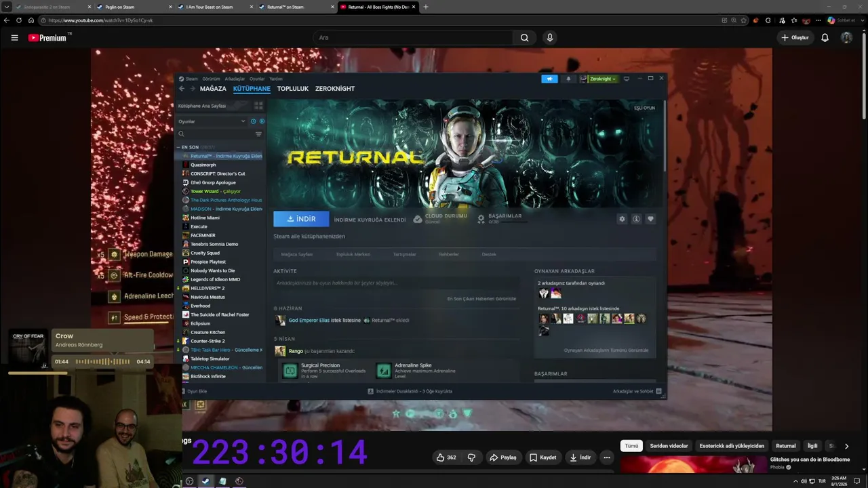Image resolution: width=868 pixels, height=488 pixels.
Task: Click Paylaş share button
Action: (503, 457)
